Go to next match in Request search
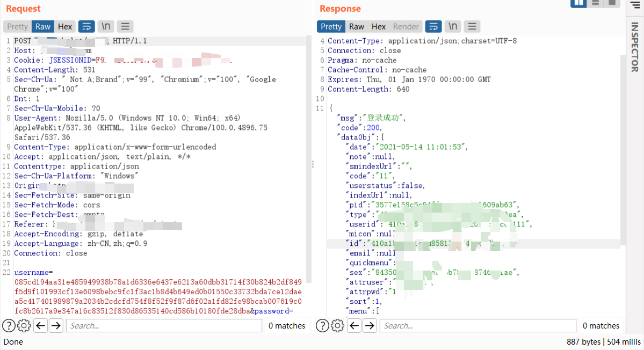 56,326
